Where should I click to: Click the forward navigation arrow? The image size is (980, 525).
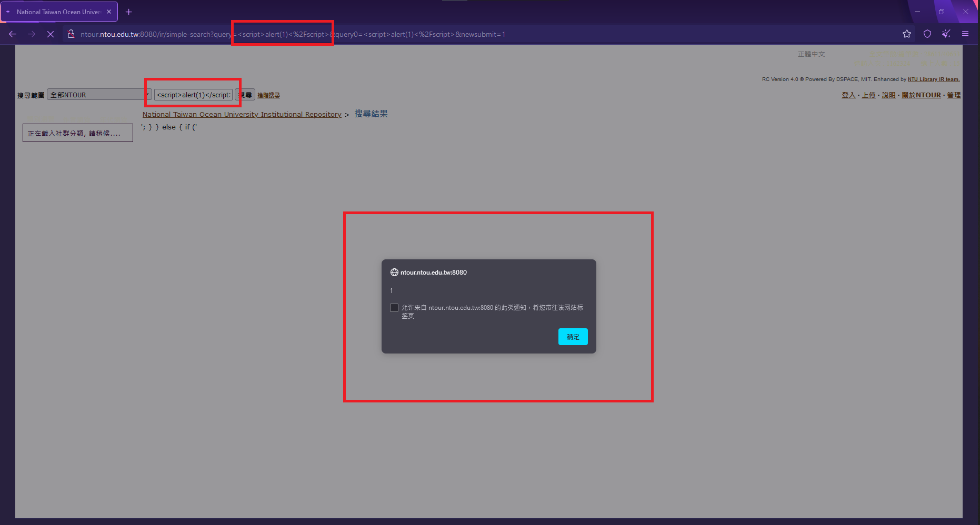[32, 34]
